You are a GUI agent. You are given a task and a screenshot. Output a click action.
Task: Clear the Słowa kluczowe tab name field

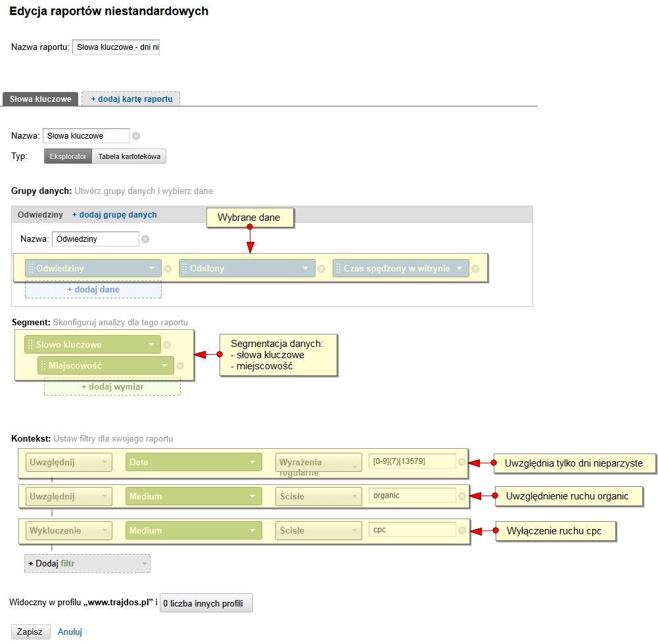[x=136, y=136]
